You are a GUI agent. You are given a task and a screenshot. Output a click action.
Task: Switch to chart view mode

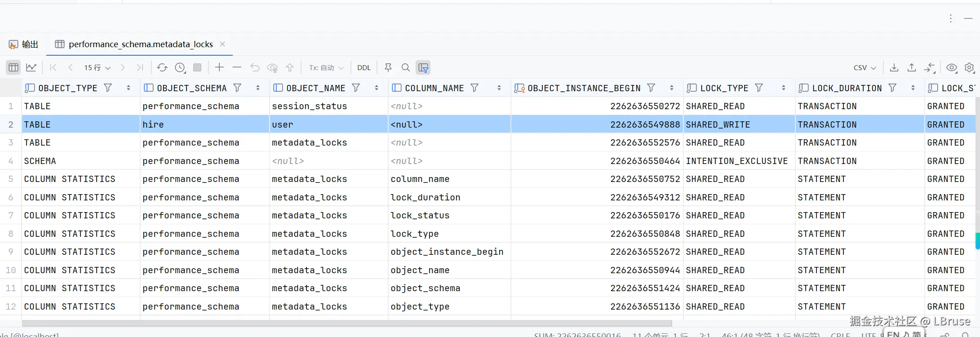(x=31, y=67)
